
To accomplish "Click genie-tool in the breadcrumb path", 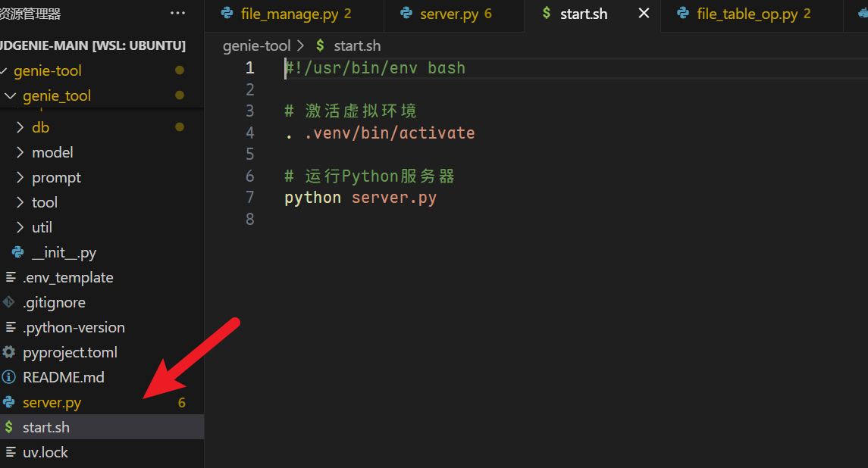I will point(256,46).
